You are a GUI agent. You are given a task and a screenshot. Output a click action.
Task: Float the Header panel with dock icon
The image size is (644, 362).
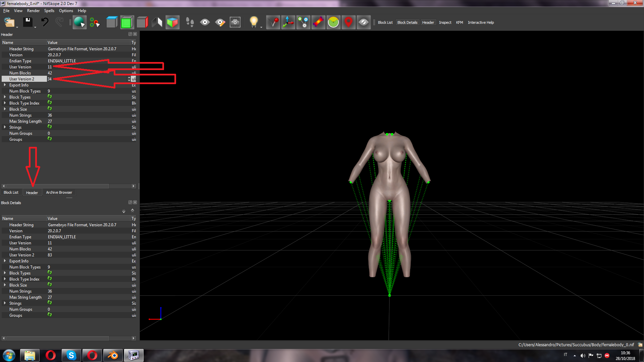pyautogui.click(x=130, y=34)
